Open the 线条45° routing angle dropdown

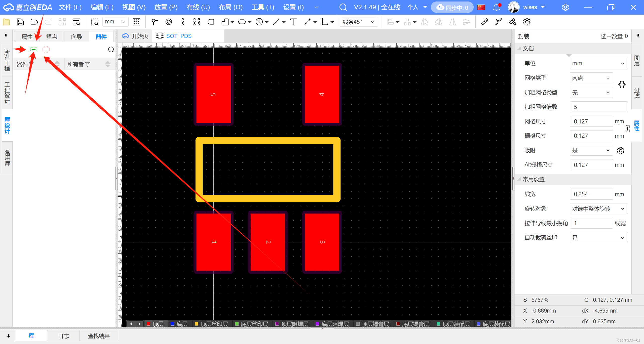(x=359, y=22)
